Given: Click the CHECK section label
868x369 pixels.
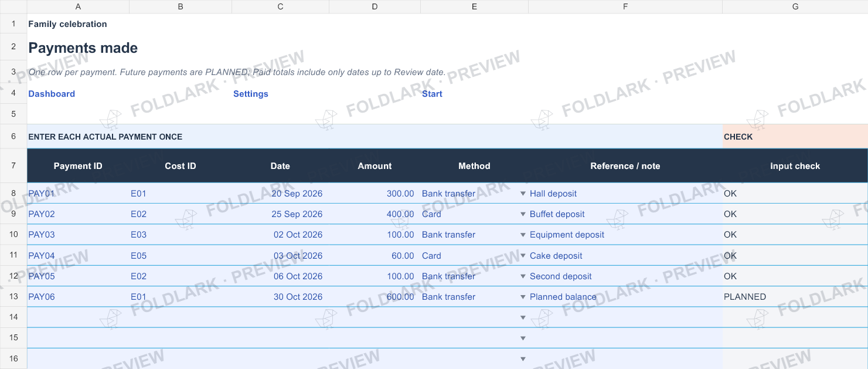Looking at the screenshot, I should tap(795, 137).
